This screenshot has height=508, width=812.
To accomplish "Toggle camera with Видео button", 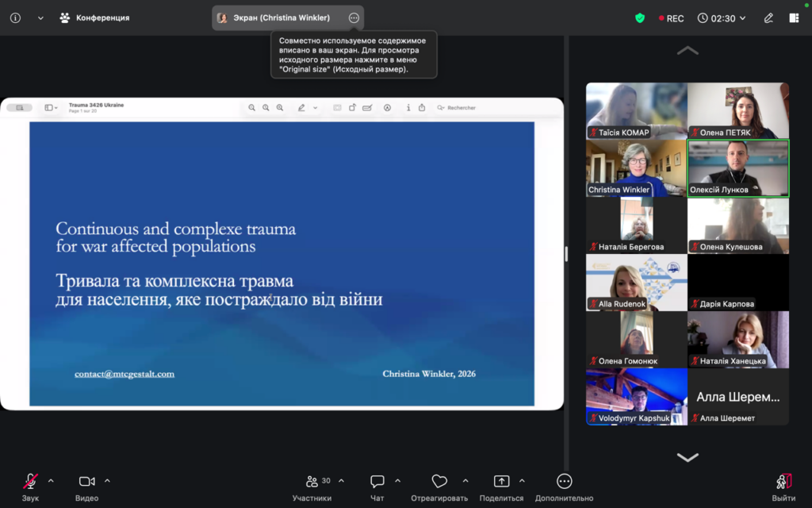I will [x=86, y=482].
